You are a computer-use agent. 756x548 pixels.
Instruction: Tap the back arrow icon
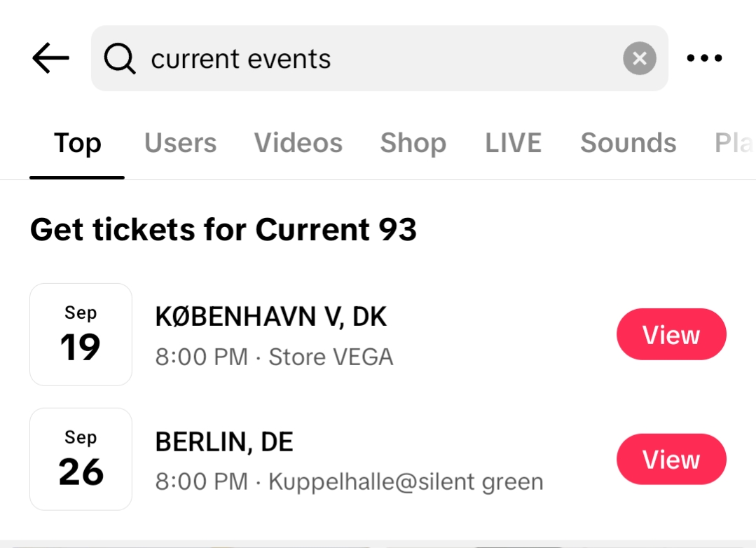(50, 58)
